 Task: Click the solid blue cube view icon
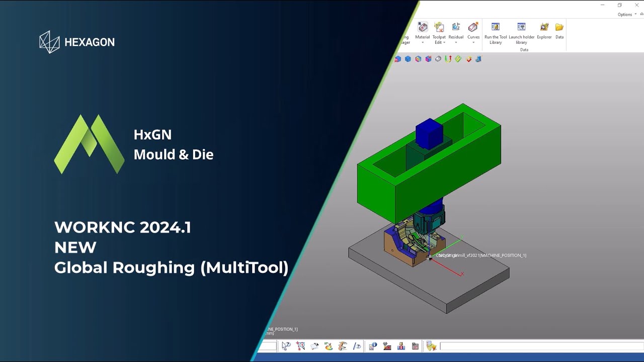(408, 59)
